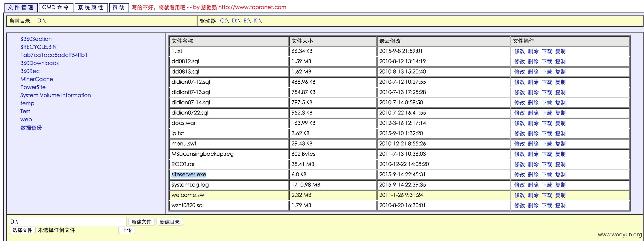Click the 最后修改 column header
Viewport: 644px width, 241px height.
tap(444, 41)
